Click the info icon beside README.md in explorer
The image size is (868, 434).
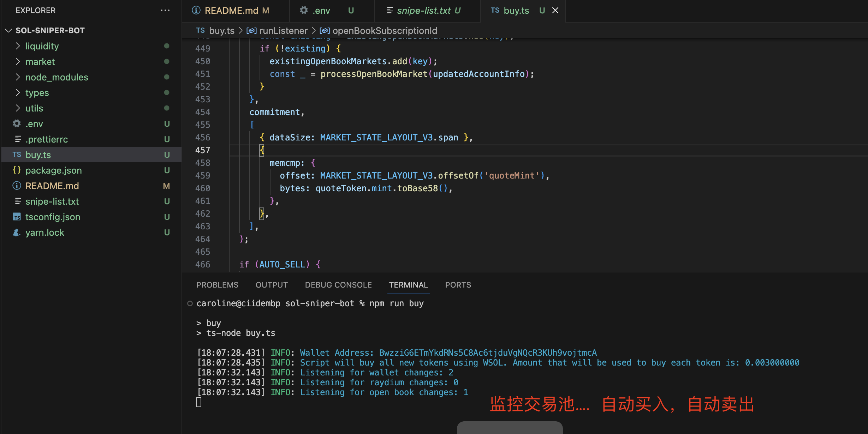click(x=17, y=186)
